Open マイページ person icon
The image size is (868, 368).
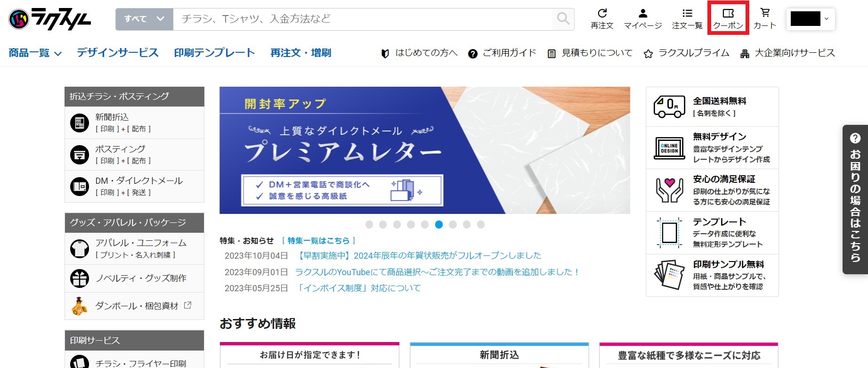coord(643,13)
